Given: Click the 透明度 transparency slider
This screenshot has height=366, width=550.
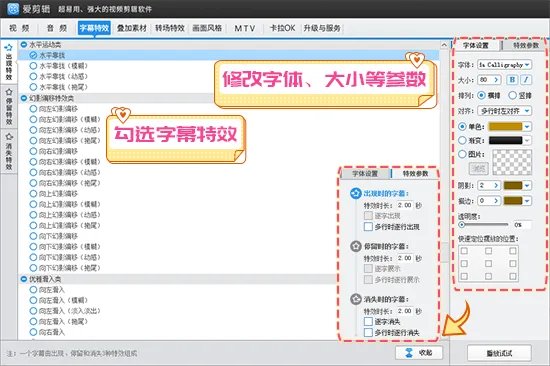Looking at the screenshot, I should click(x=483, y=225).
